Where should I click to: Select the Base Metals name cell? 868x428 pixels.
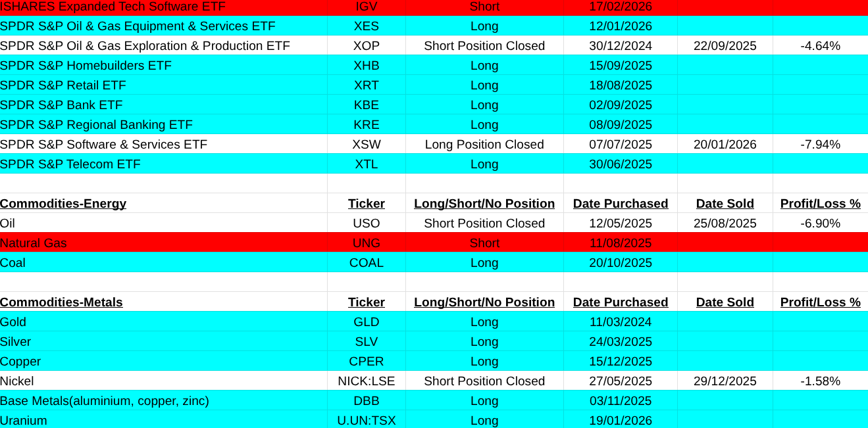coord(105,400)
